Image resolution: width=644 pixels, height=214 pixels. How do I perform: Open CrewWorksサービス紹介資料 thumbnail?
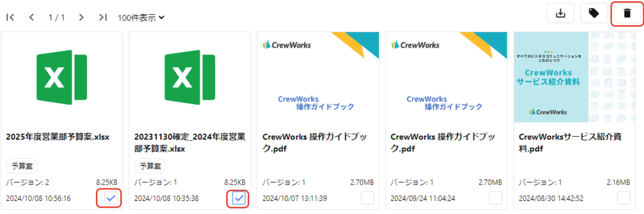pos(574,77)
